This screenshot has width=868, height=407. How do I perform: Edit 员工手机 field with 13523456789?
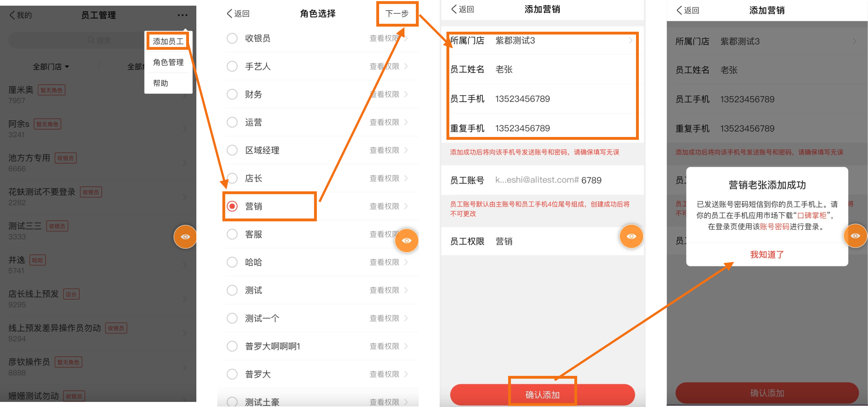[x=542, y=99]
